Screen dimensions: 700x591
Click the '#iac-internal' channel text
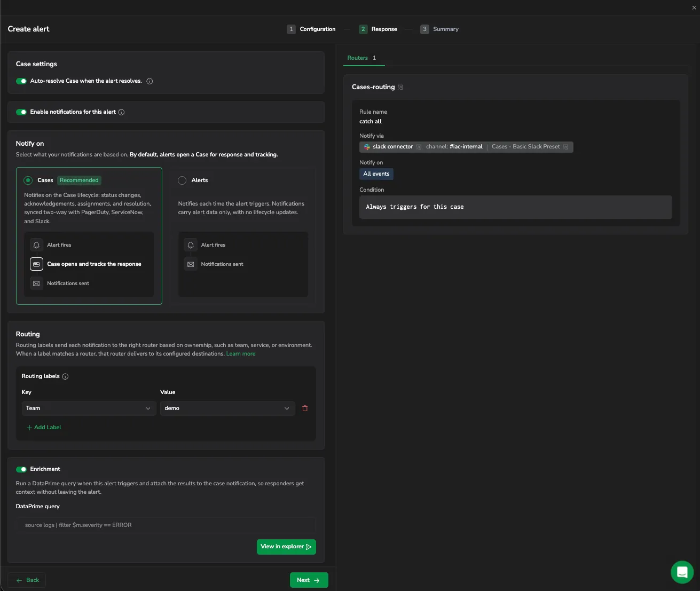(x=466, y=147)
